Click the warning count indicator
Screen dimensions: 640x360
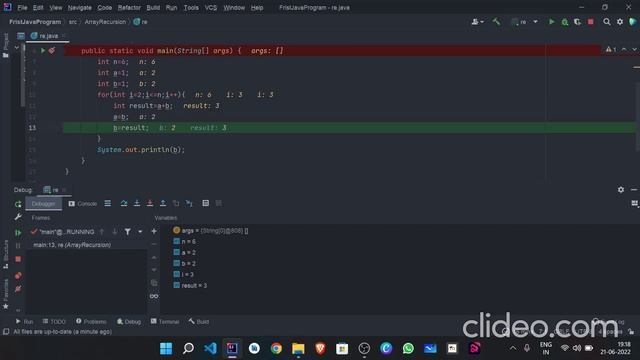(x=611, y=49)
